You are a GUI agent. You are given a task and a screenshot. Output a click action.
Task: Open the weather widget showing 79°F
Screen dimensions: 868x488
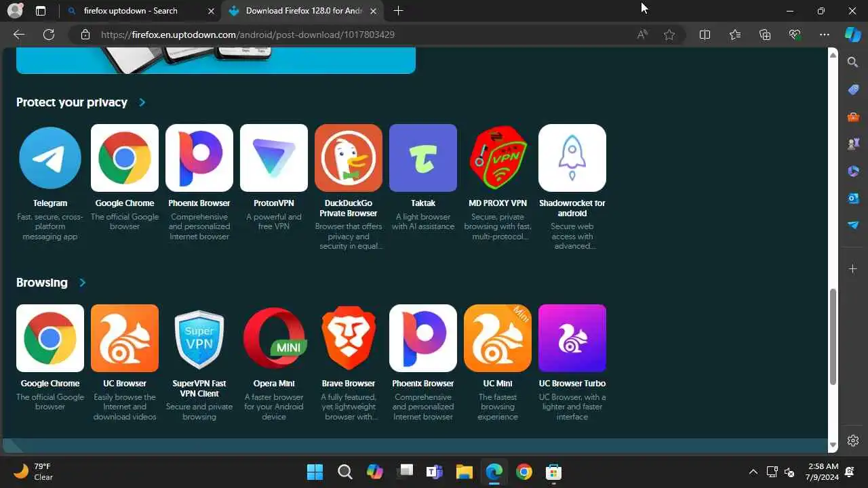(x=34, y=472)
